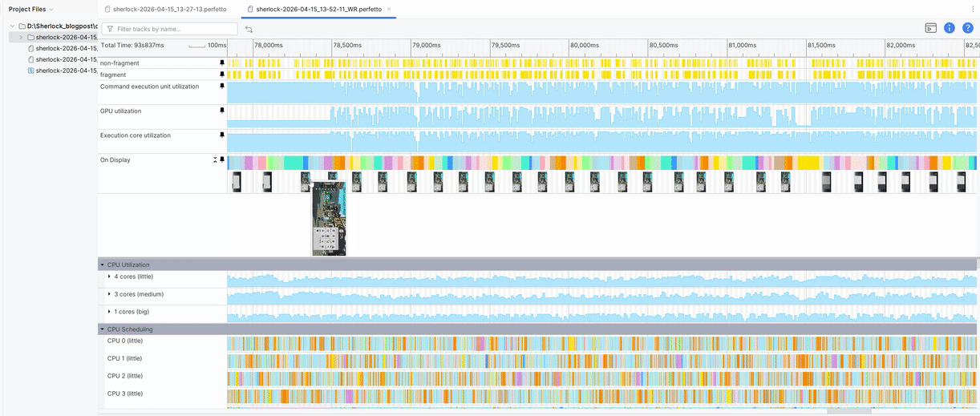Select the highlighted sherlock folder in tree

click(x=53, y=37)
